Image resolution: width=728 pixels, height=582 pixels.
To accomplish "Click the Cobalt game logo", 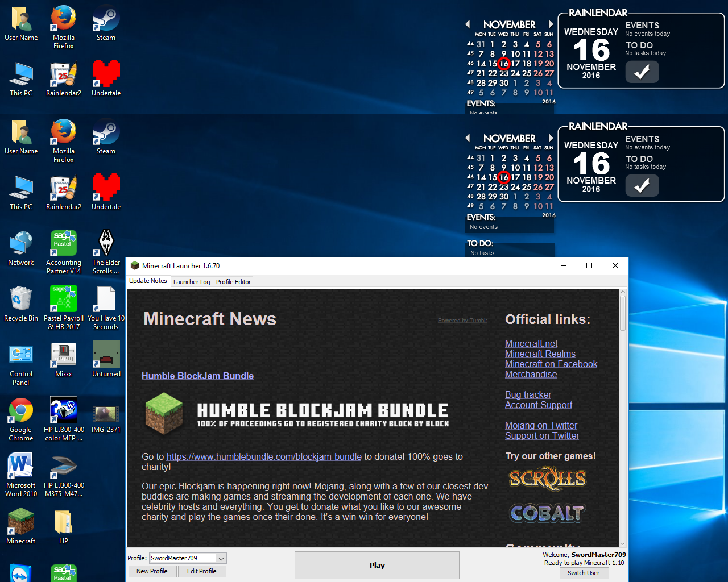I will pyautogui.click(x=547, y=513).
